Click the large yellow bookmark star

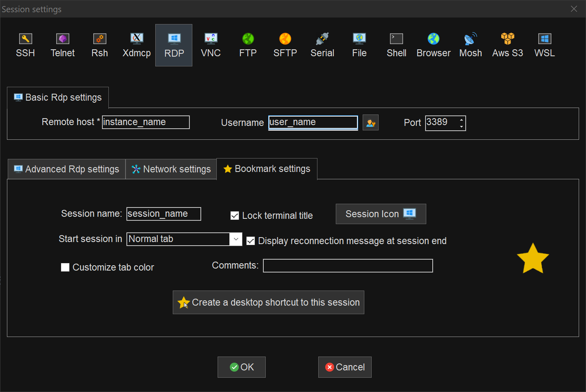click(533, 258)
